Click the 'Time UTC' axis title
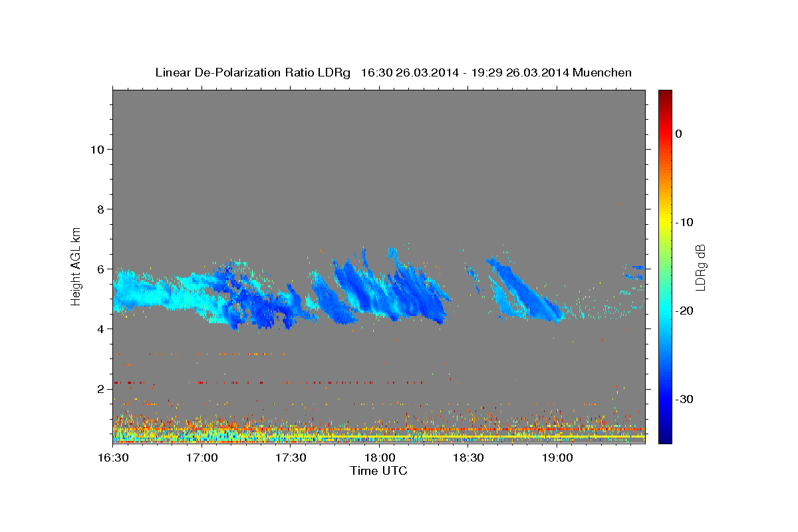 click(378, 471)
